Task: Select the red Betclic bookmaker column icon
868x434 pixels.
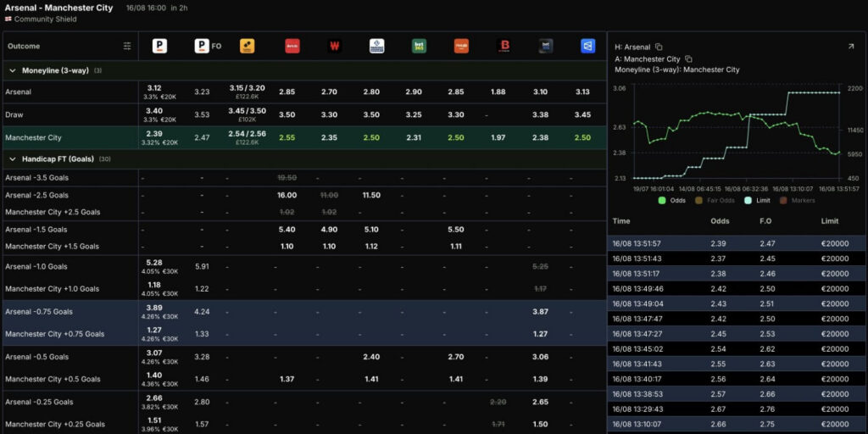Action: [292, 46]
